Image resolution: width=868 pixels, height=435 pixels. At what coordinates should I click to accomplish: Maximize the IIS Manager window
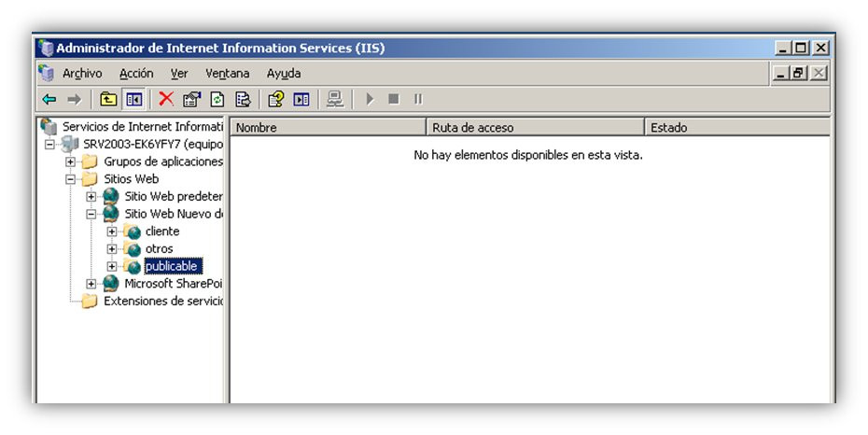point(802,49)
